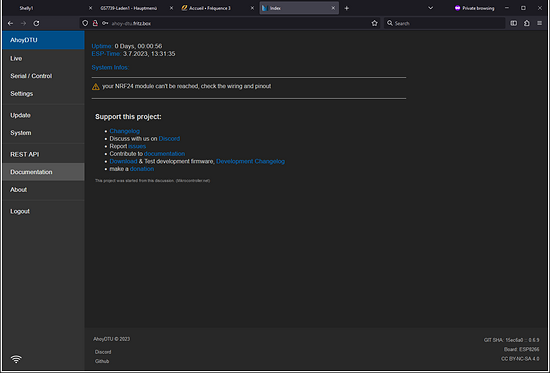Image resolution: width=550 pixels, height=373 pixels.
Task: Switch to the Accueil Fréquence 3 tab
Action: (217, 8)
